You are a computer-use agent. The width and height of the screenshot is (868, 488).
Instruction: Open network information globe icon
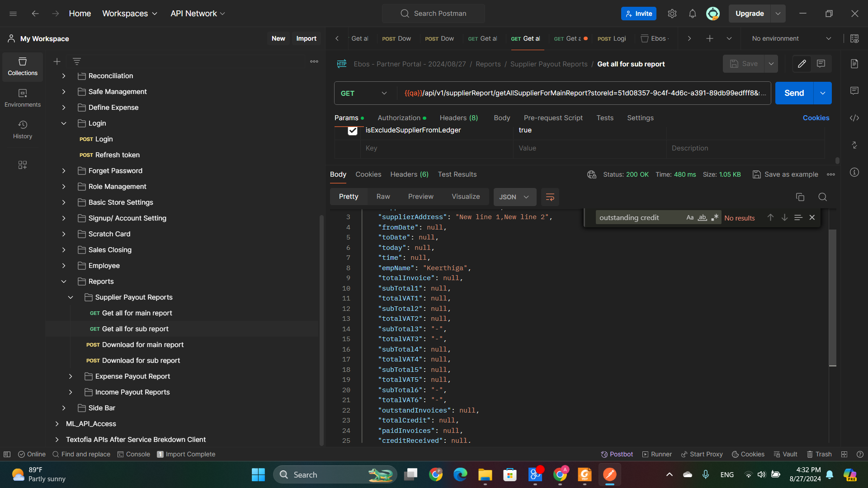[592, 174]
